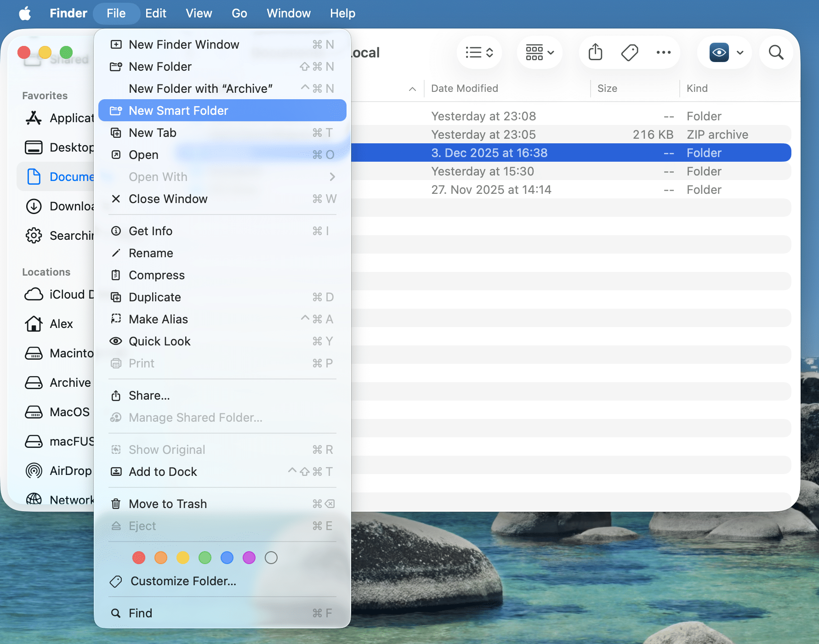Image resolution: width=819 pixels, height=644 pixels.
Task: Expand the Open With submenu arrow
Action: click(332, 177)
